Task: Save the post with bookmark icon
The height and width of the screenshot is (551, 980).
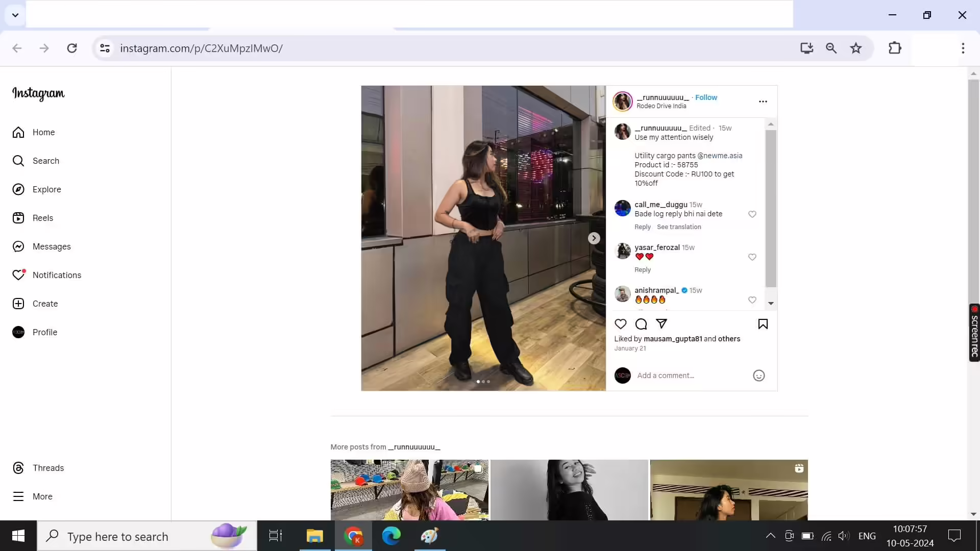Action: coord(763,324)
